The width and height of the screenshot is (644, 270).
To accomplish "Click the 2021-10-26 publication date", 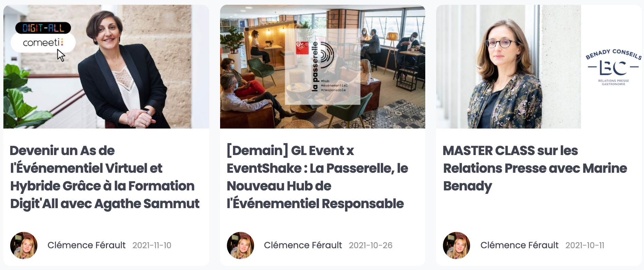I will pos(371,246).
